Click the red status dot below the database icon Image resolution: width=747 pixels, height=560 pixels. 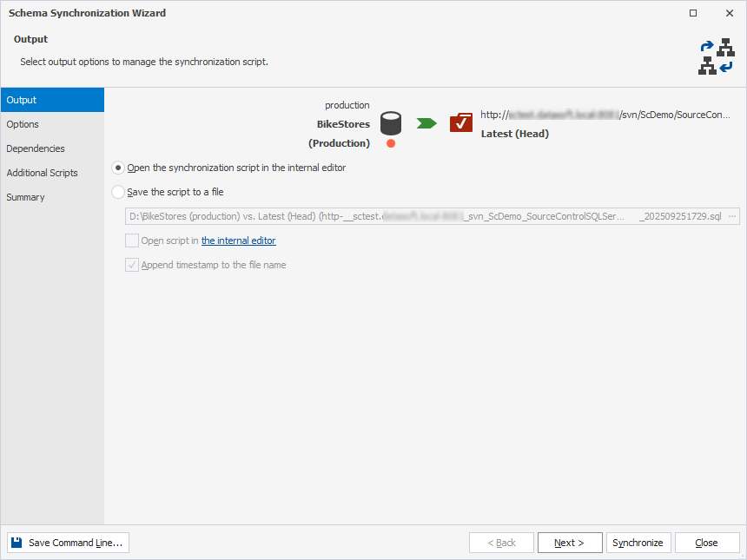point(391,142)
